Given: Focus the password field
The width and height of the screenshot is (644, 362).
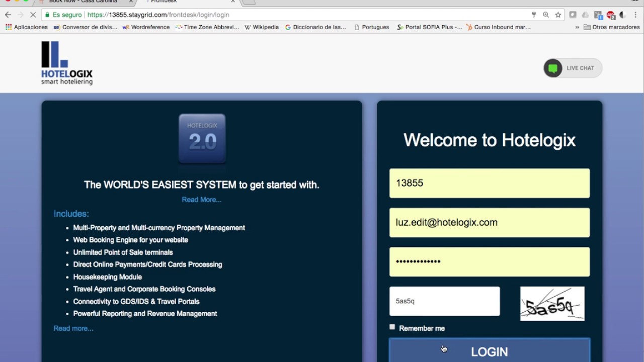Looking at the screenshot, I should (x=490, y=261).
